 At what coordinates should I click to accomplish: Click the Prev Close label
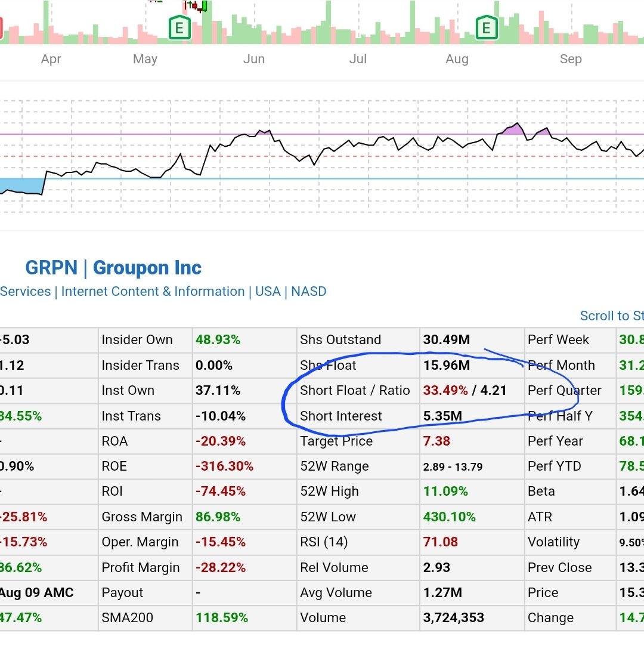[560, 568]
